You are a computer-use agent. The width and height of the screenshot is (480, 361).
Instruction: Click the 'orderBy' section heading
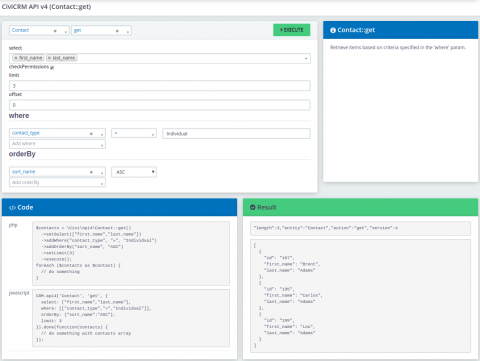(x=22, y=154)
